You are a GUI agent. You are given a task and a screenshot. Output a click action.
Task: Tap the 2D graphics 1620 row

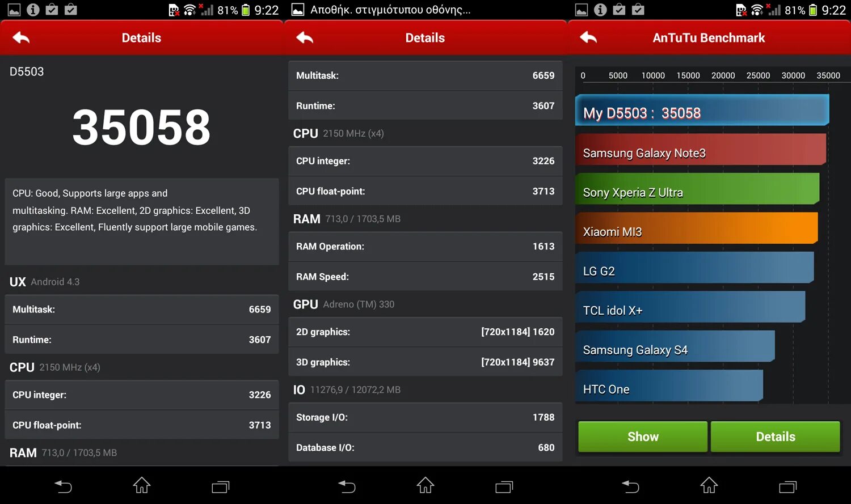point(425,332)
